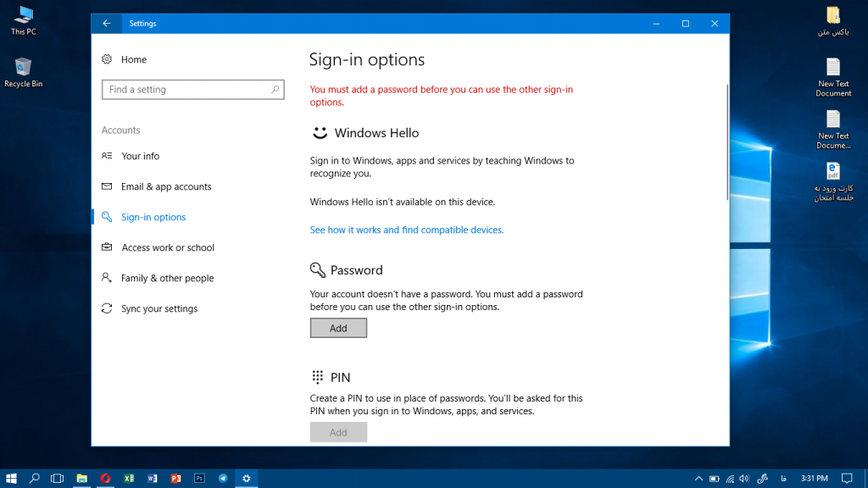Click the 'Sign-in options' page heading
868x488 pixels.
click(x=366, y=59)
